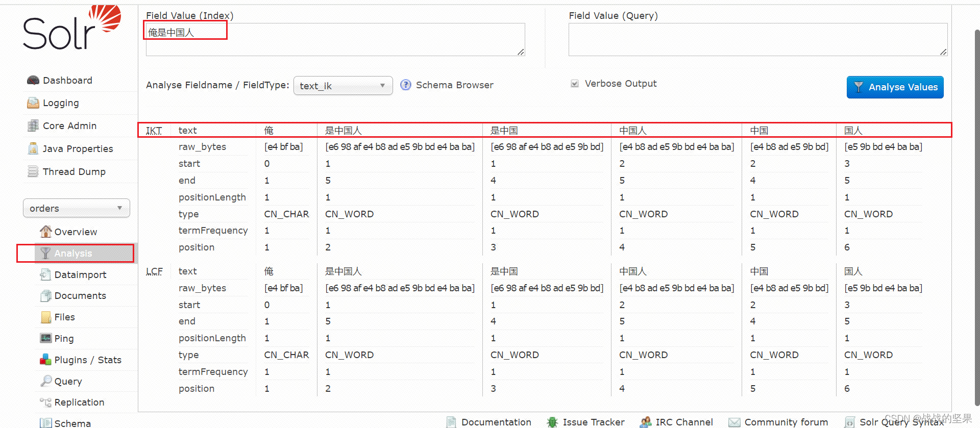This screenshot has width=980, height=428.
Task: Click the Overview house icon
Action: click(46, 232)
